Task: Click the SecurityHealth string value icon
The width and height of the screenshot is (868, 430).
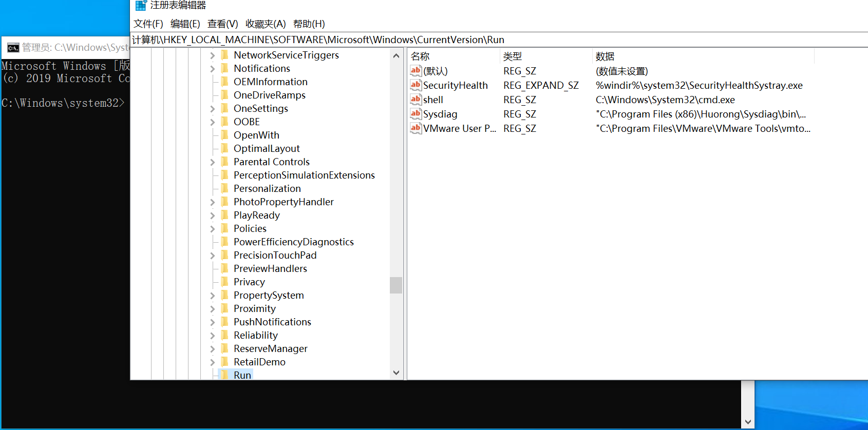Action: click(x=416, y=85)
